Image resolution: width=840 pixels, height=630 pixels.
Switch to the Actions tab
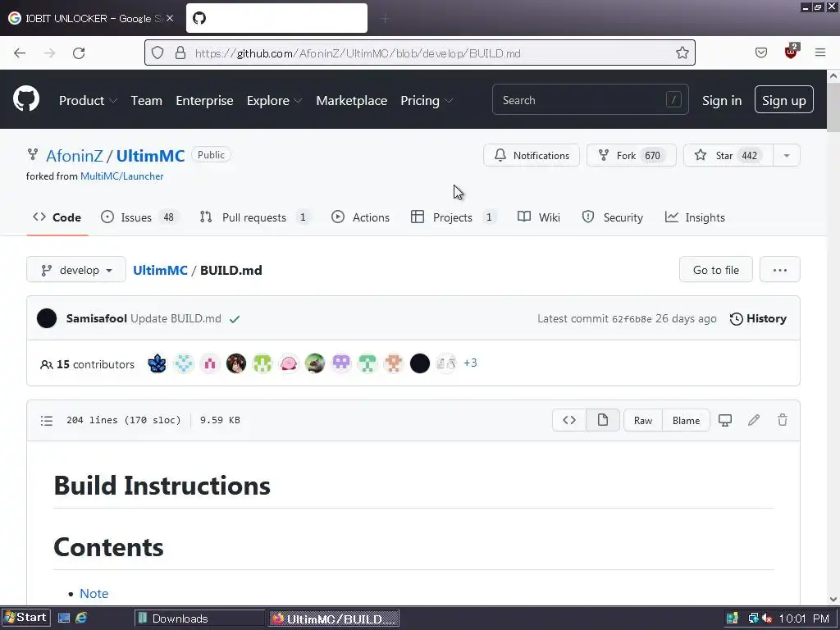[360, 217]
